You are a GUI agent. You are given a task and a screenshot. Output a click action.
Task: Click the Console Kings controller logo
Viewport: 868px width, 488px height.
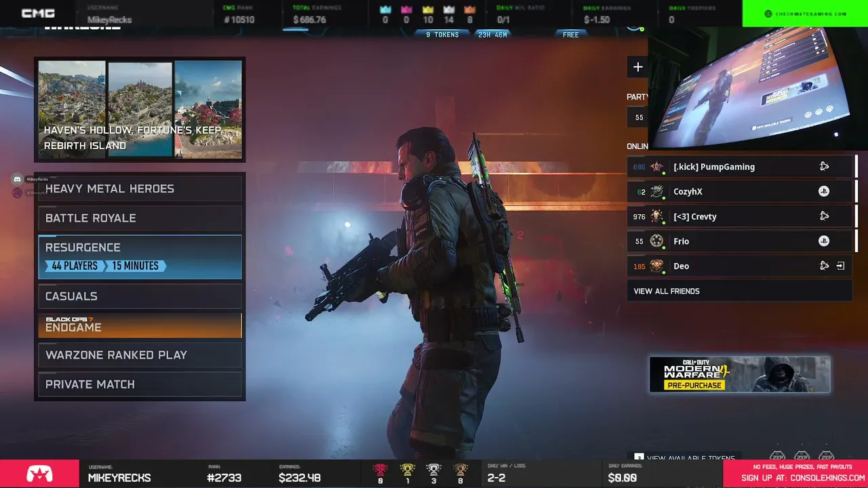click(39, 474)
